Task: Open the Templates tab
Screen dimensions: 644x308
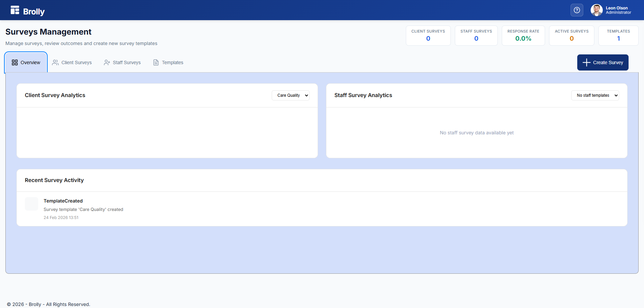Action: (x=172, y=62)
